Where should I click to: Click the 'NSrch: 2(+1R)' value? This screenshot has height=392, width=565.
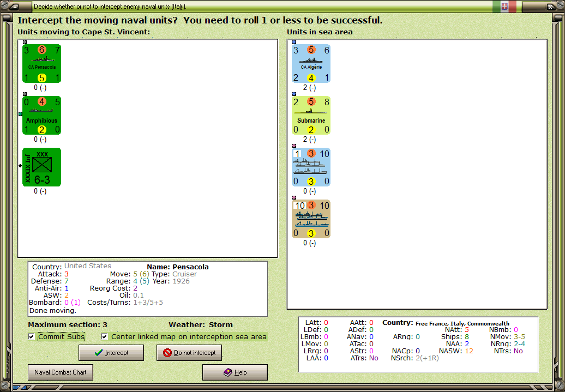[414, 358]
